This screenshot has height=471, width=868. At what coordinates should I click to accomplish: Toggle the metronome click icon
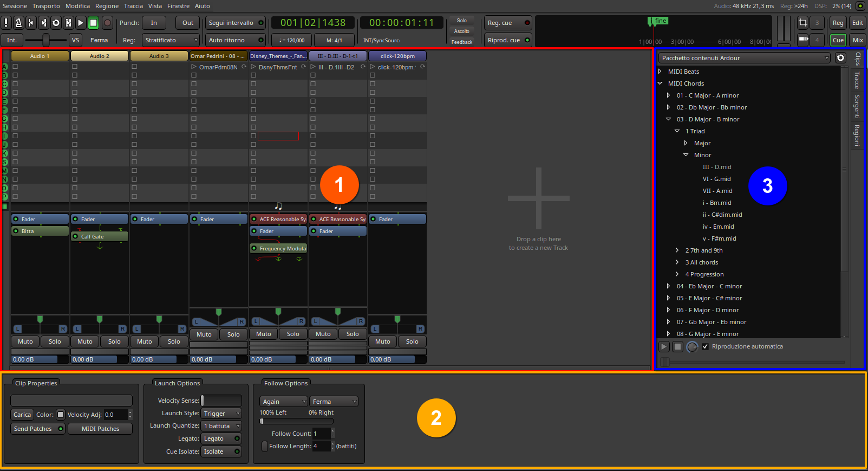(18, 23)
